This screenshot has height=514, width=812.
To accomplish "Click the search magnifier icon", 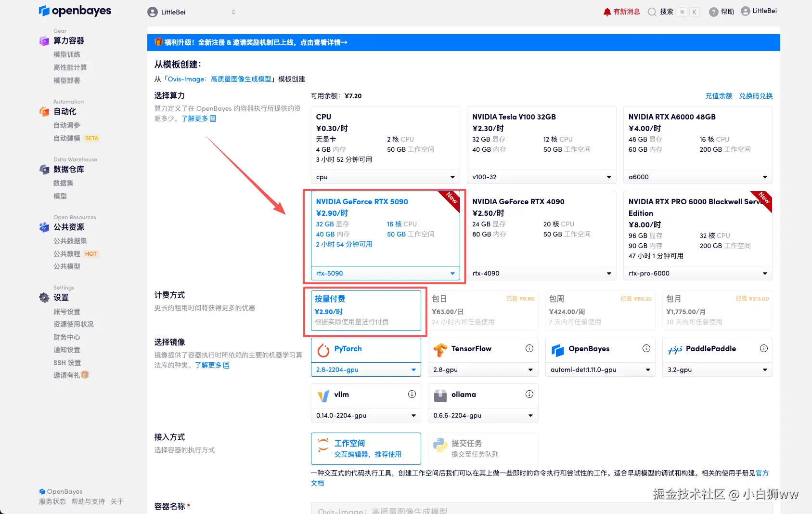I will [x=652, y=12].
